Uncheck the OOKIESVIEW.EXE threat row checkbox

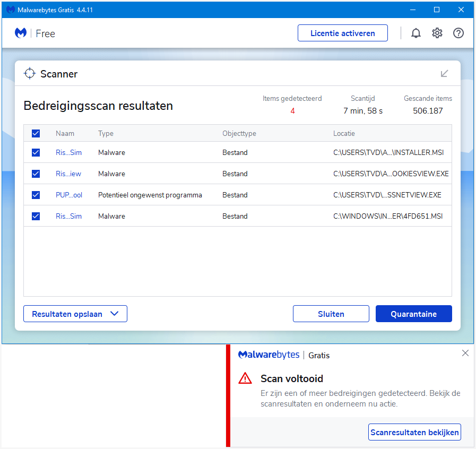coord(36,174)
